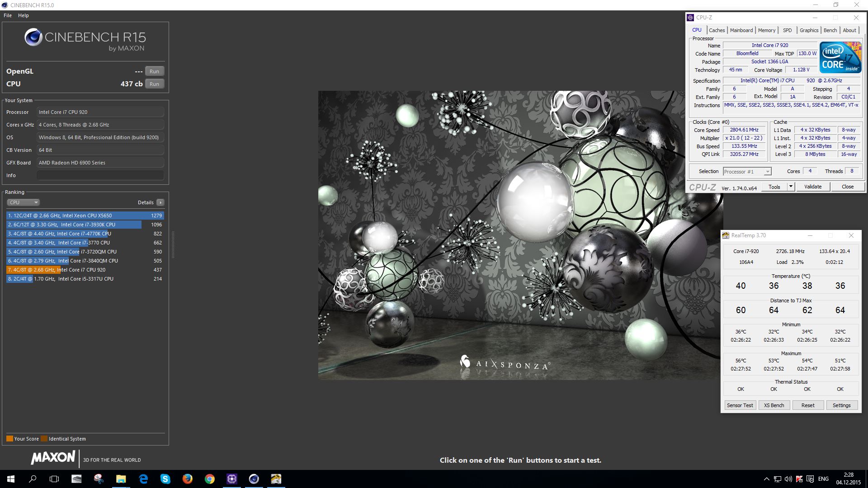Expand ranking Details arrow button

[160, 202]
